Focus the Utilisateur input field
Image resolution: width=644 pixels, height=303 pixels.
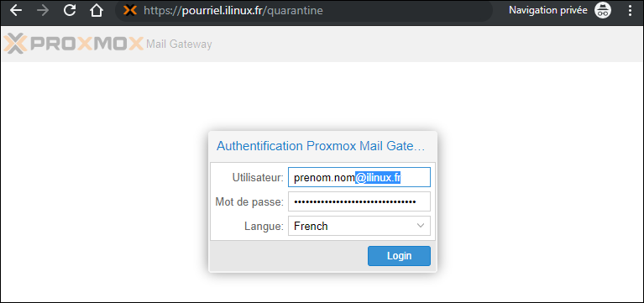pos(359,177)
